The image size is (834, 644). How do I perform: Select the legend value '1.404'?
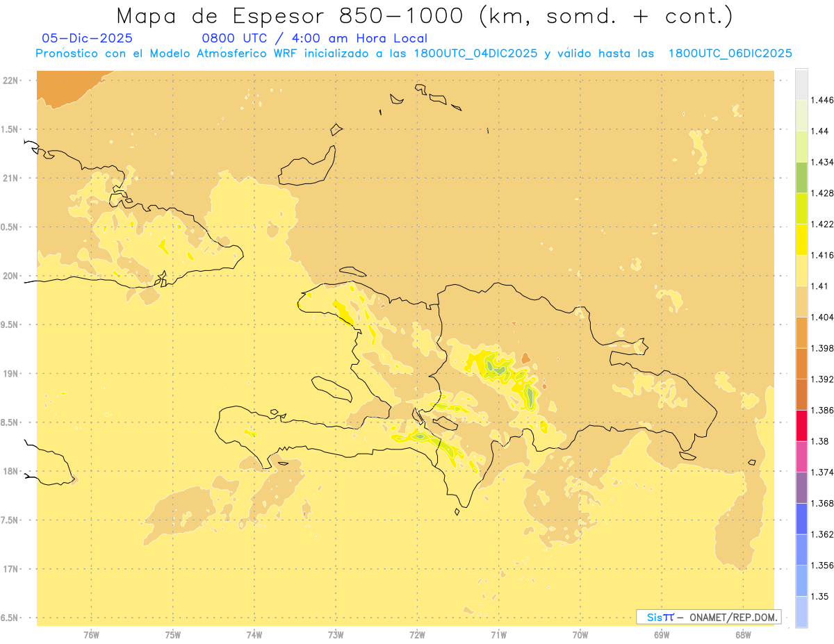[x=821, y=317]
